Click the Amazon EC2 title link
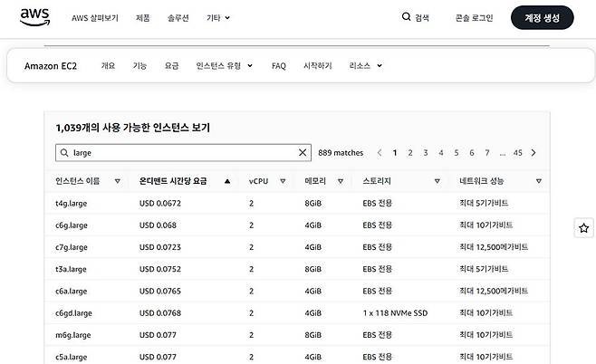This screenshot has height=364, width=596. tap(51, 66)
